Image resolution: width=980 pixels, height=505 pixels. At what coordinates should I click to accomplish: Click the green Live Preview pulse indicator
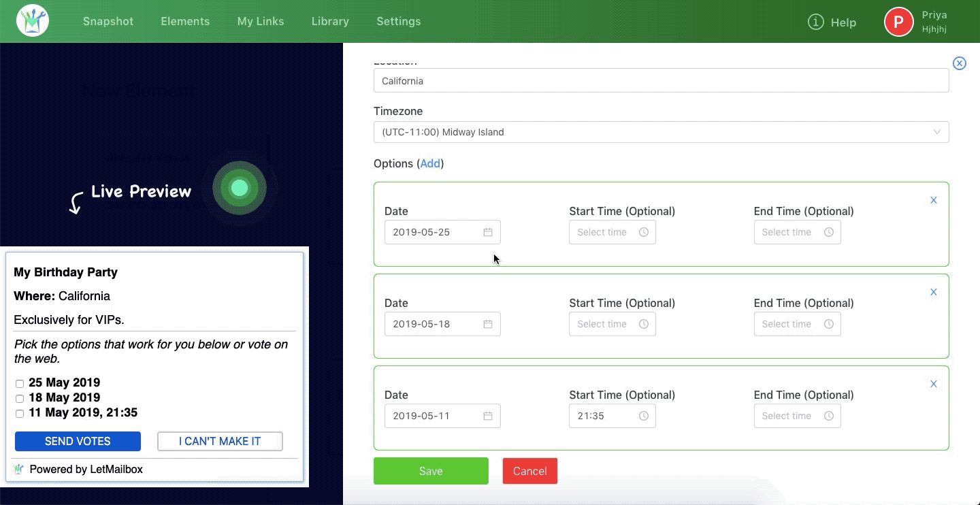[x=239, y=188]
